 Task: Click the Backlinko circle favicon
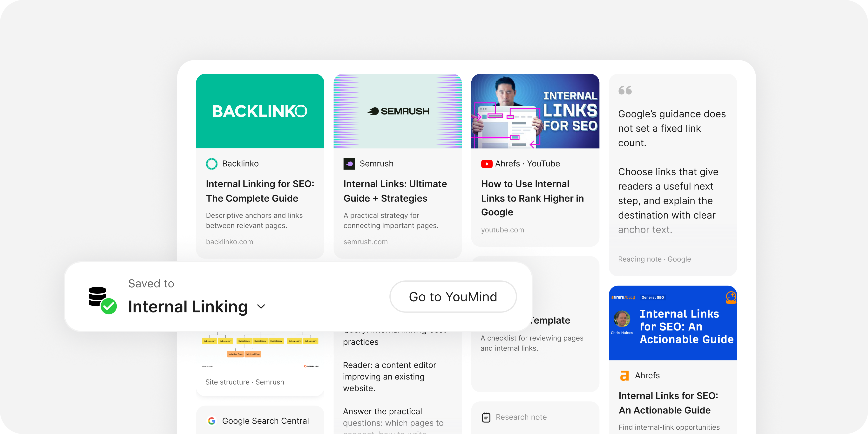pos(212,164)
